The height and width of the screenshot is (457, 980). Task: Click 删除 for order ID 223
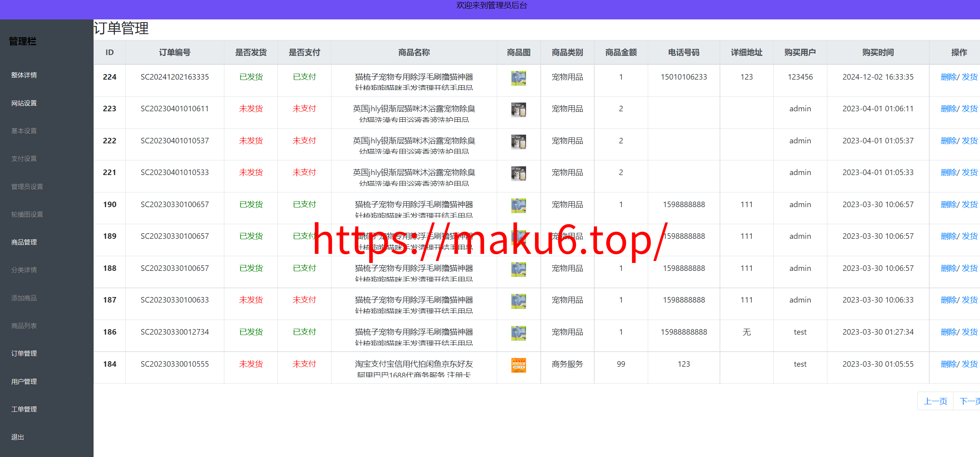[949, 109]
